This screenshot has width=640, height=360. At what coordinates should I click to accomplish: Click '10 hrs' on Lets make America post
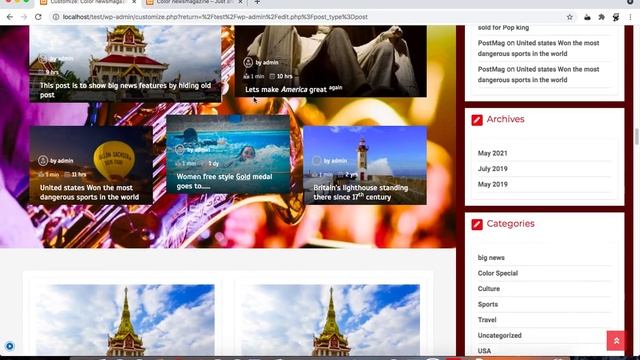pyautogui.click(x=284, y=76)
